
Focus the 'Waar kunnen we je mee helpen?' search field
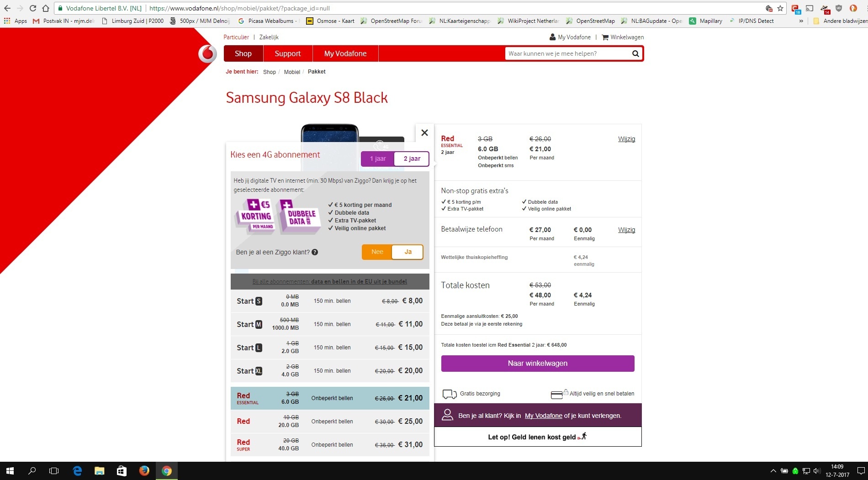567,53
